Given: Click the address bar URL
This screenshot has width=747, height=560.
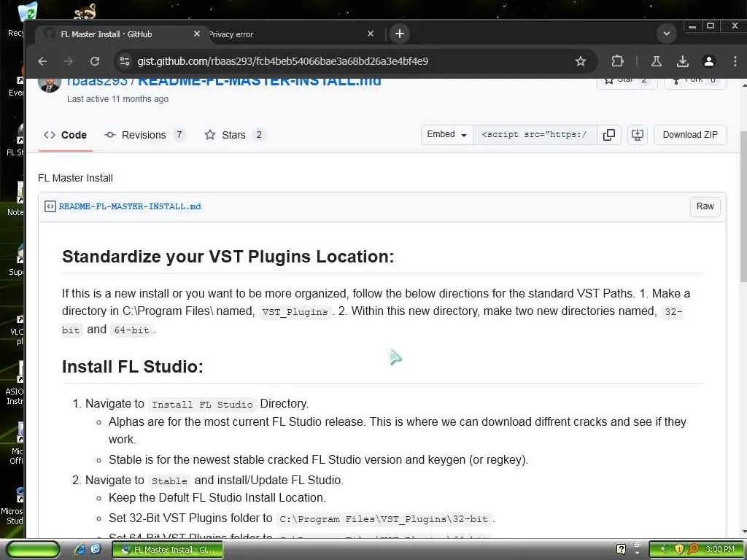Looking at the screenshot, I should click(x=282, y=61).
